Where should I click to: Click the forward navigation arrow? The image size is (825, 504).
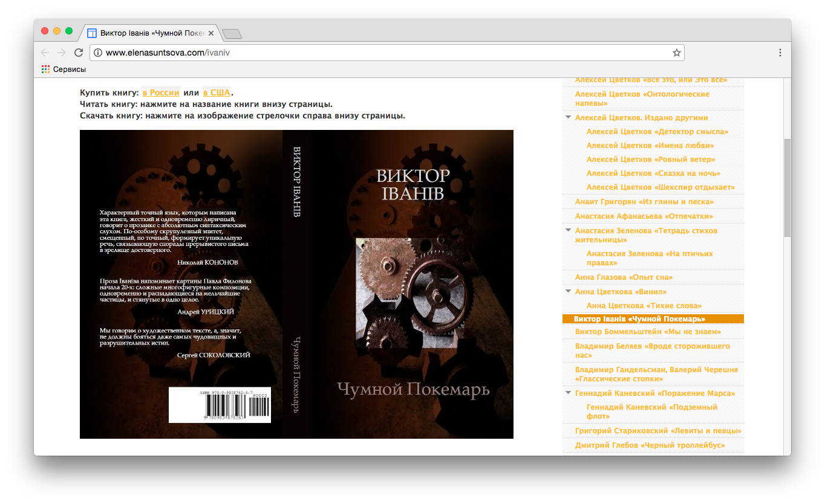pyautogui.click(x=61, y=53)
